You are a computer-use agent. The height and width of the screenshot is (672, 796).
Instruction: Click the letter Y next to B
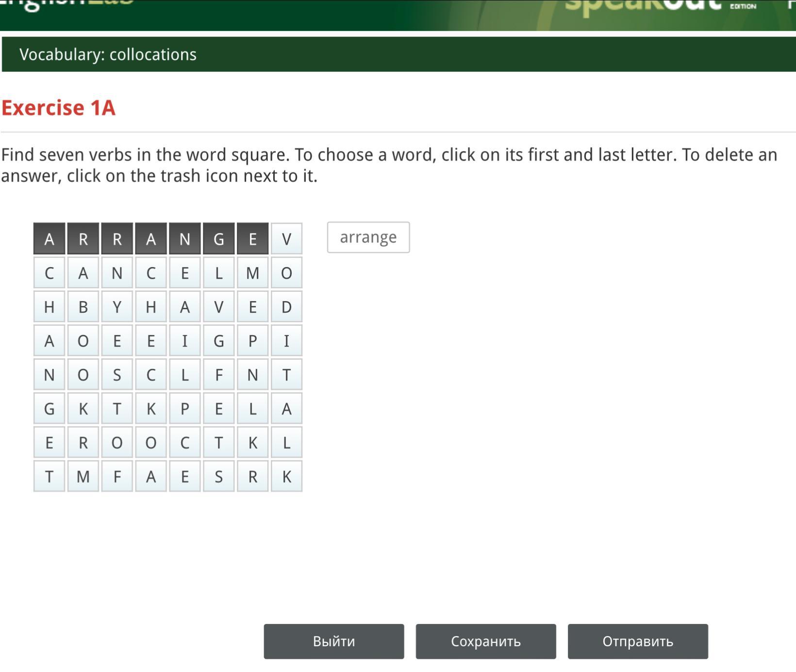point(116,306)
